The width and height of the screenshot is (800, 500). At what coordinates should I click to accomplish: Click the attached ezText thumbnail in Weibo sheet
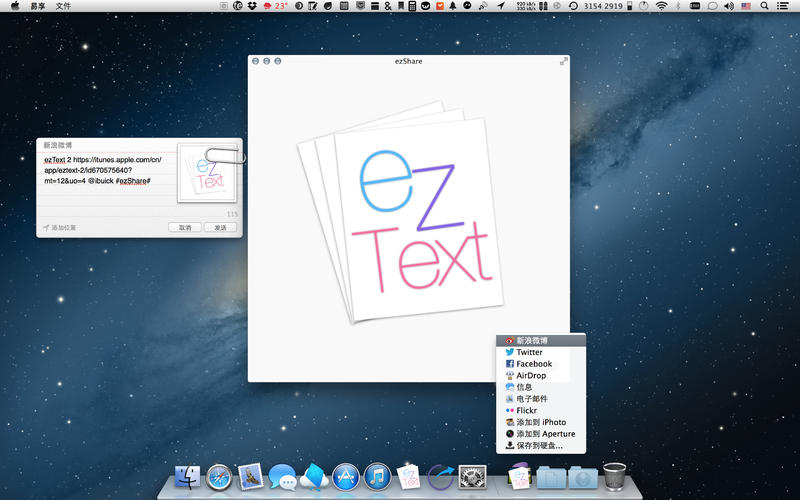coord(207,173)
